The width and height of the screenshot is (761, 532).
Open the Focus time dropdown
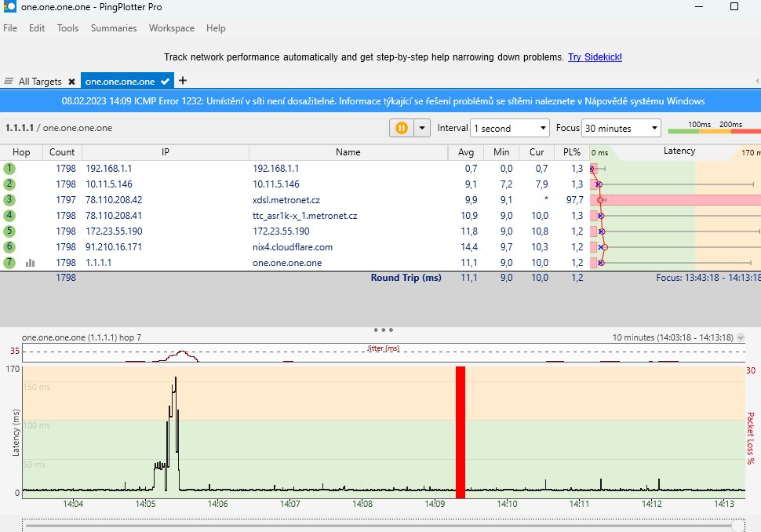pos(622,128)
